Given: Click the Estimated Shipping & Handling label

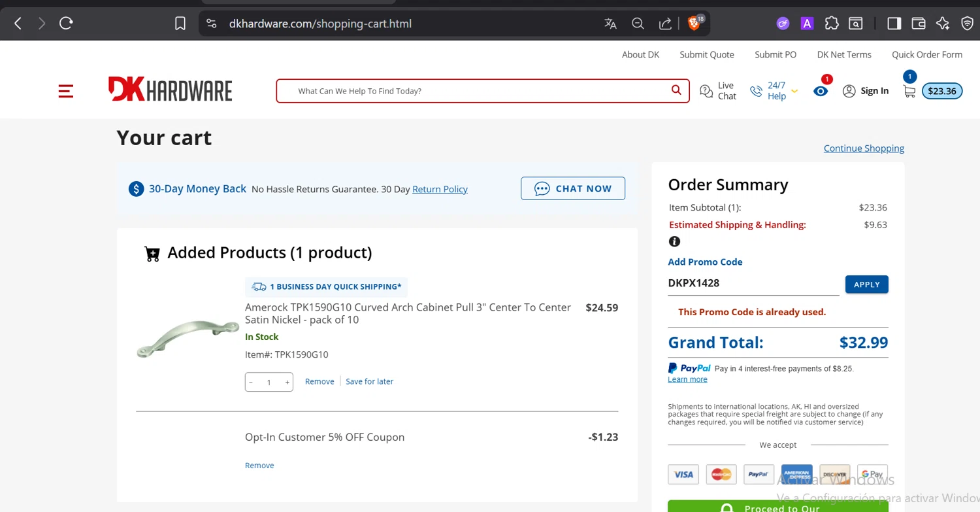Looking at the screenshot, I should pyautogui.click(x=738, y=225).
